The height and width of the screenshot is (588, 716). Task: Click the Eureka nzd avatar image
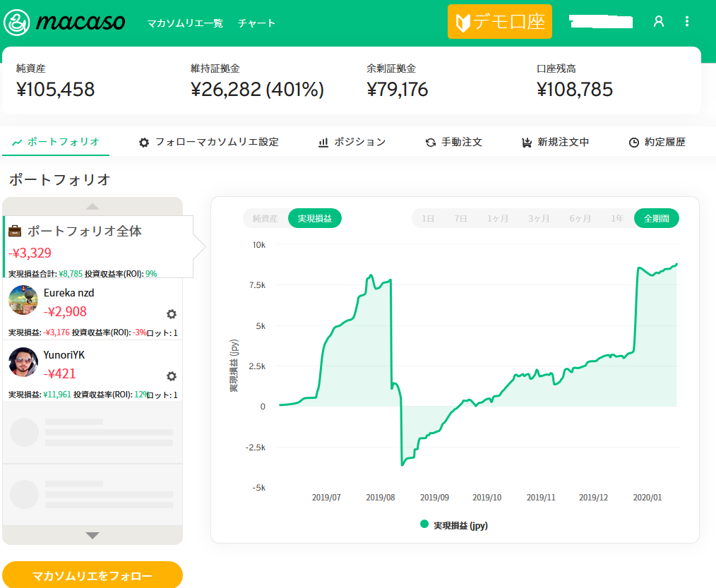(x=23, y=300)
